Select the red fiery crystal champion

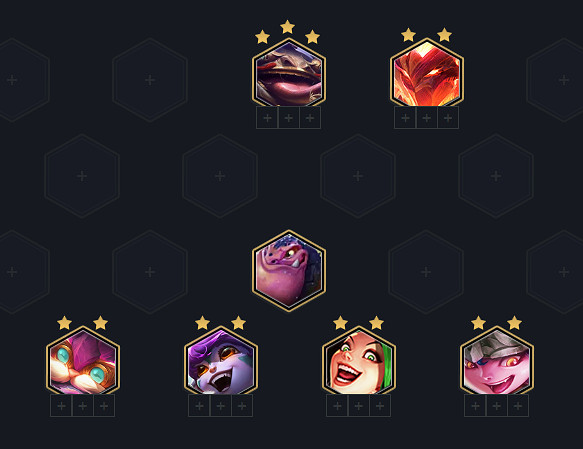point(427,73)
